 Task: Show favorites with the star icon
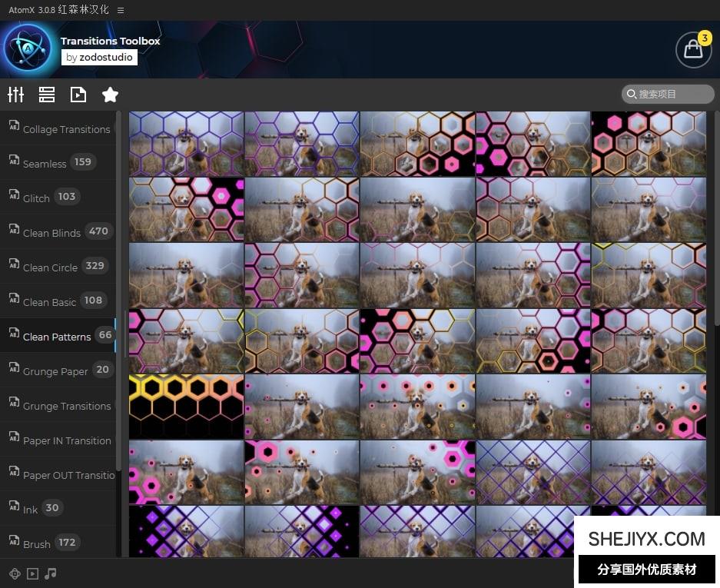(110, 95)
